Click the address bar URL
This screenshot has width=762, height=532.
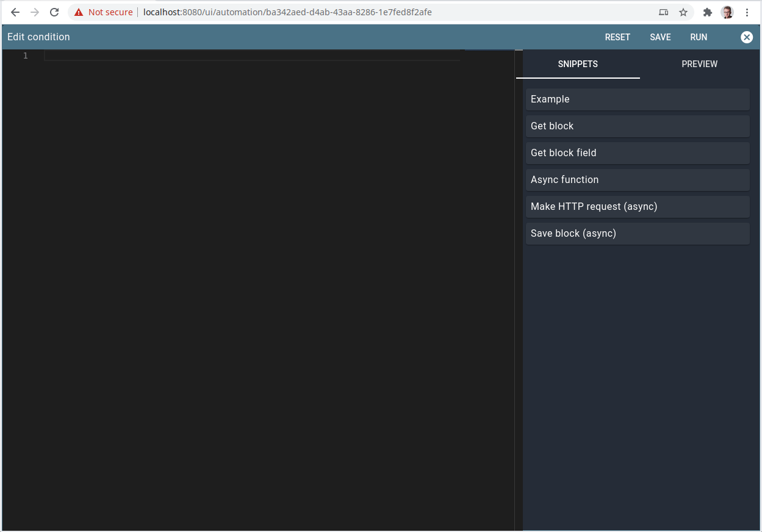287,12
